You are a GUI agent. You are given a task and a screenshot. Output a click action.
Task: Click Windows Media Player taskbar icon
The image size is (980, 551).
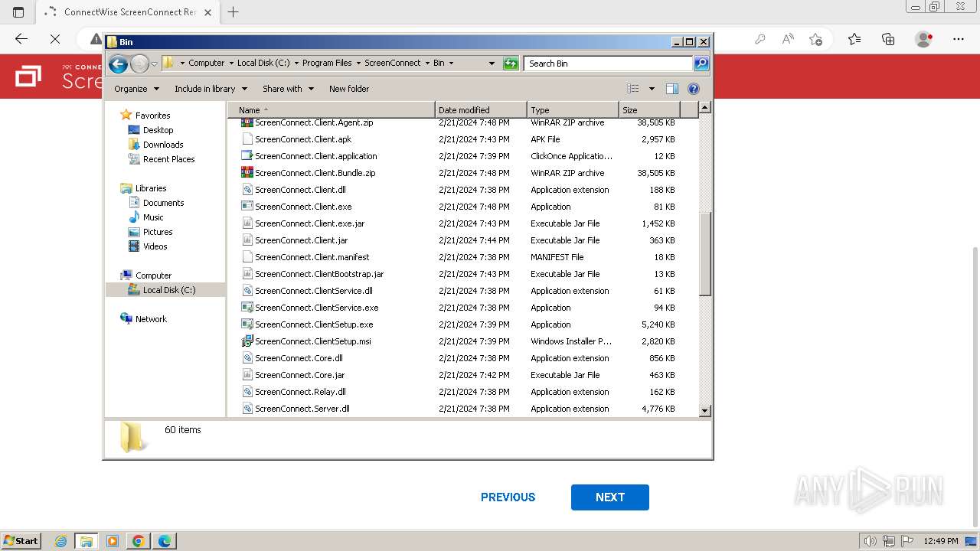pyautogui.click(x=113, y=541)
